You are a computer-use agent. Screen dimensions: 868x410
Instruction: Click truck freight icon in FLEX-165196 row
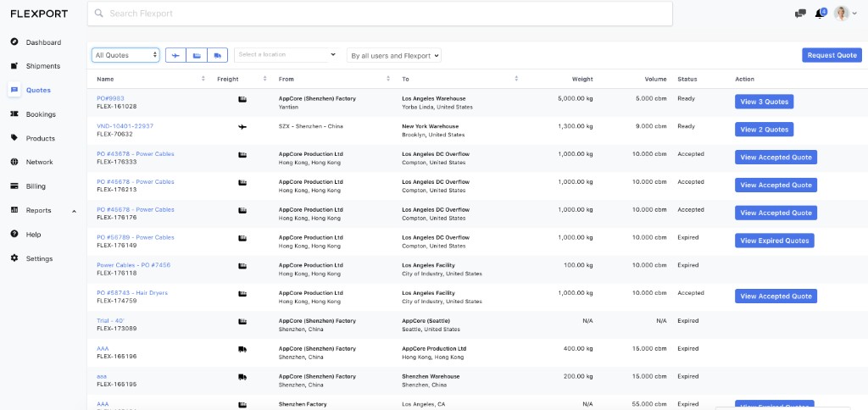(242, 349)
